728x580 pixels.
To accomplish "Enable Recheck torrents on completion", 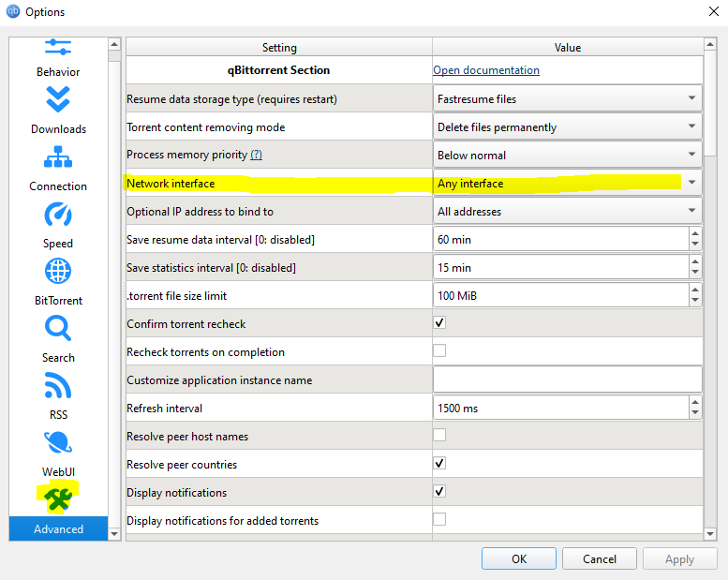I will click(x=439, y=350).
